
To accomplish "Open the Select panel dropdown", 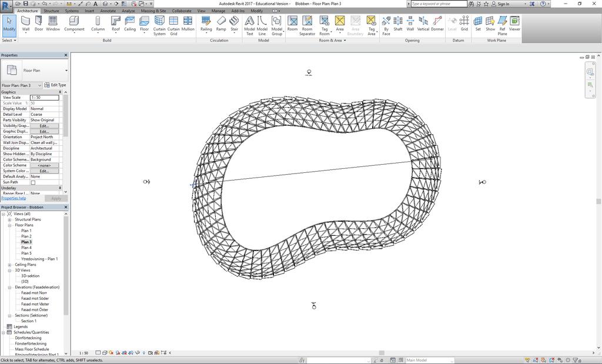I will click(x=9, y=41).
